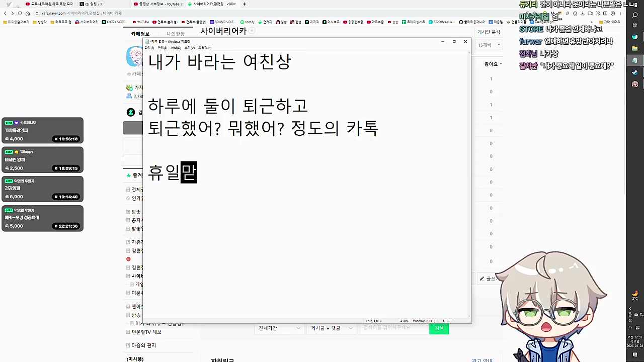Go to the browser home page
This screenshot has width=644, height=362.
(x=28, y=13)
